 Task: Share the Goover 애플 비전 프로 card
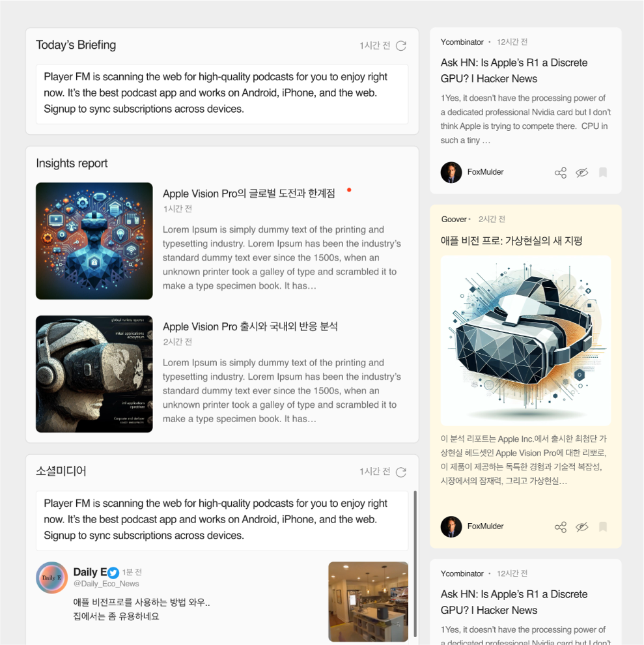(561, 527)
